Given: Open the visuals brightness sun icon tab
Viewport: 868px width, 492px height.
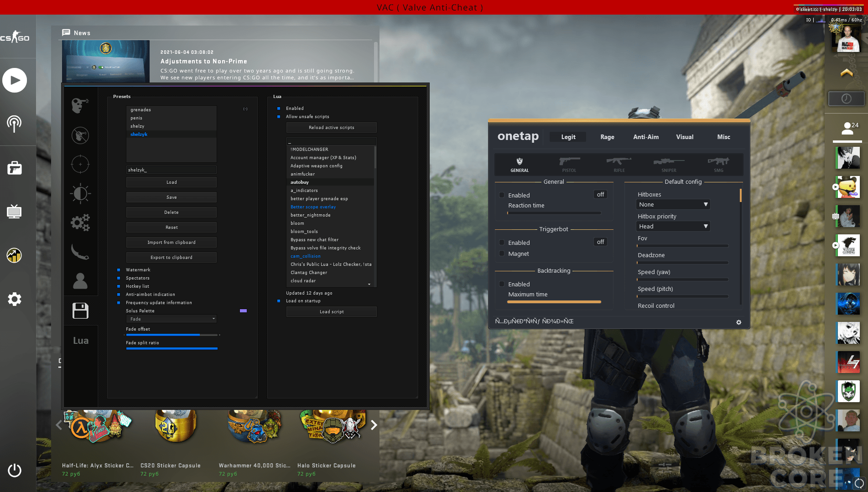Looking at the screenshot, I should pyautogui.click(x=80, y=193).
